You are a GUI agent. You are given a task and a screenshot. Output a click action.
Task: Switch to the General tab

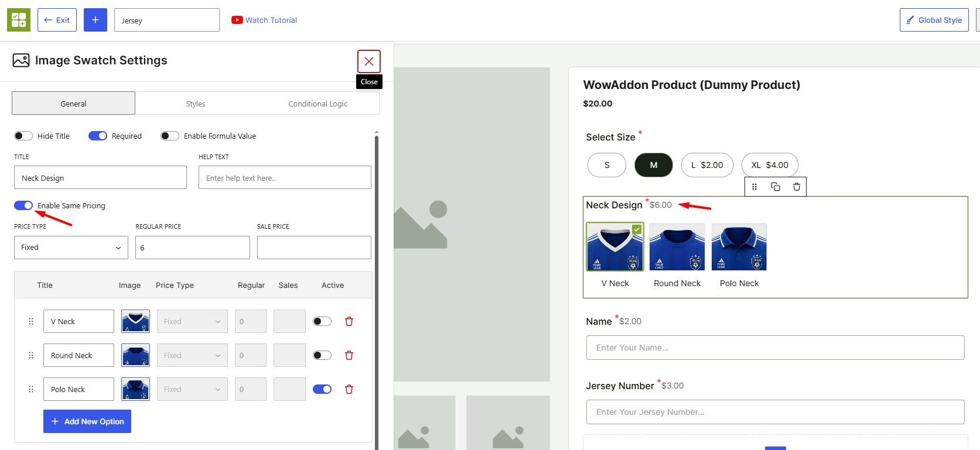point(73,103)
